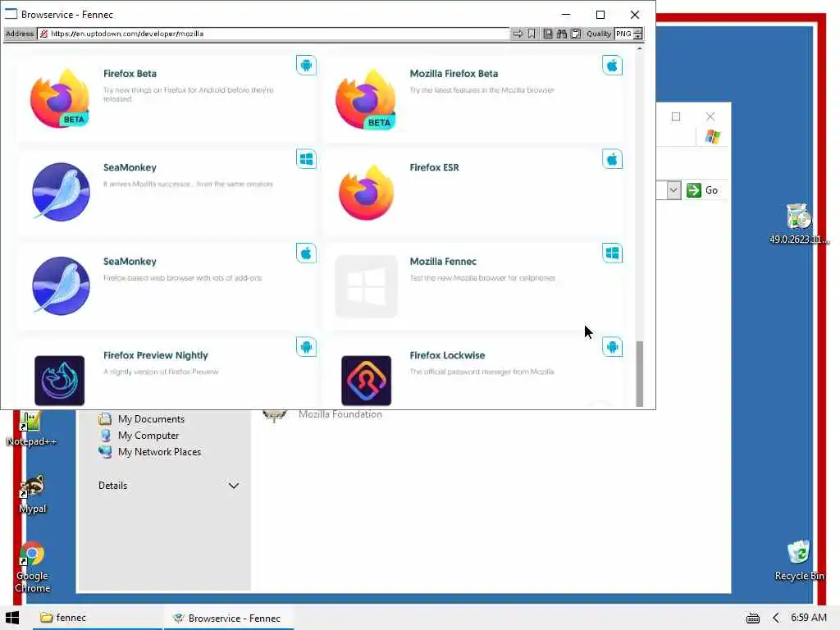840x630 pixels.
Task: Click the Android badge on Firefox Preview Nightly card
Action: pyautogui.click(x=307, y=347)
